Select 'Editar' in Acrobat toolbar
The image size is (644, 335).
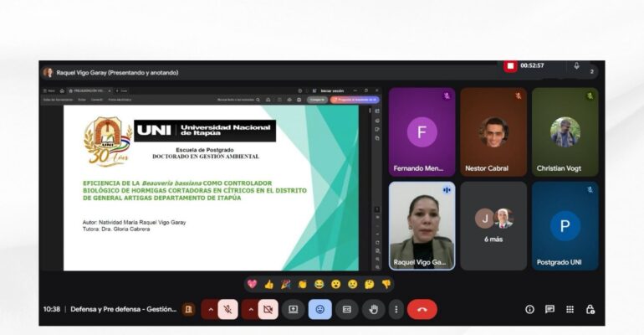(x=82, y=100)
